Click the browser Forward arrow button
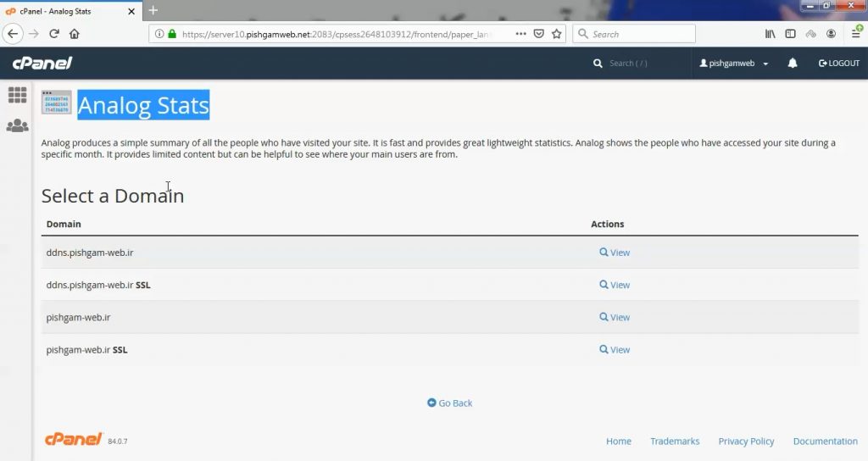This screenshot has height=461, width=868. (34, 34)
